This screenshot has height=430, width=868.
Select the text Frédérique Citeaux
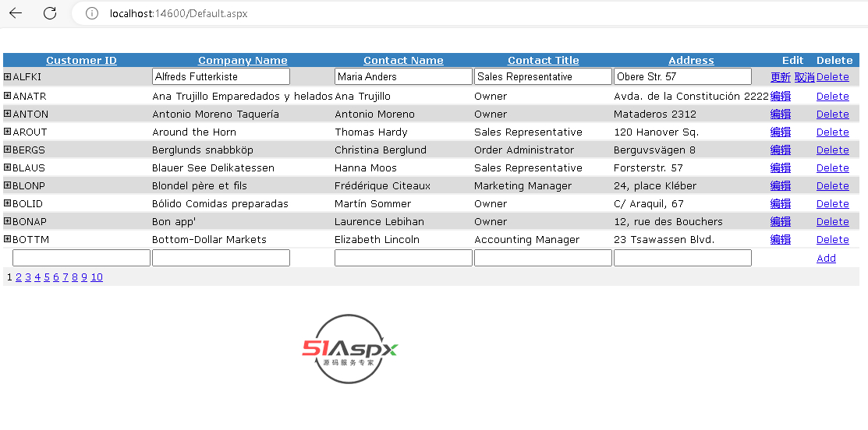[382, 185]
